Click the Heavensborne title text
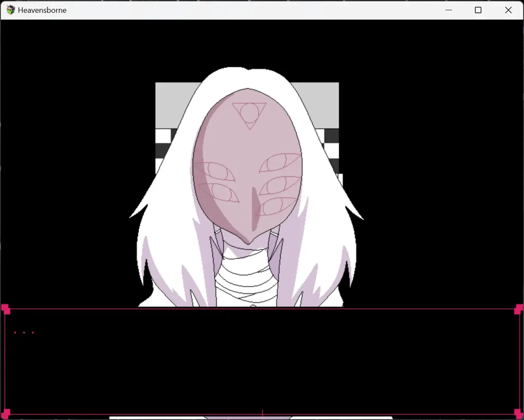The image size is (524, 420). [x=43, y=10]
